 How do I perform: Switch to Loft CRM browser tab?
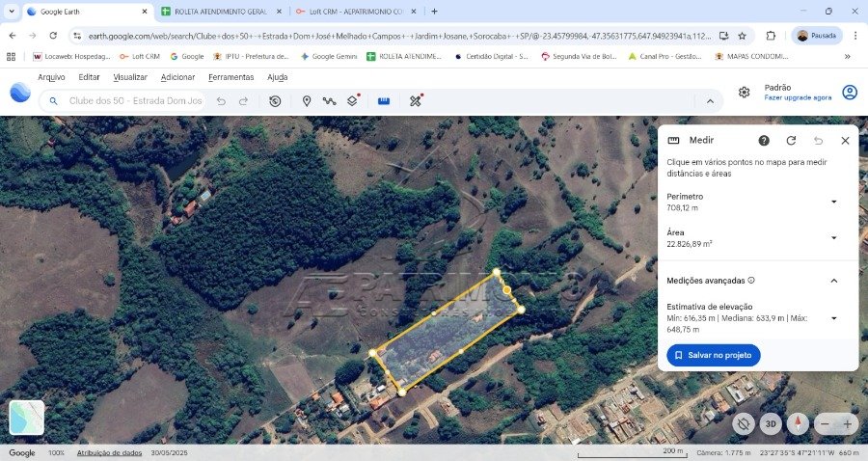point(356,12)
